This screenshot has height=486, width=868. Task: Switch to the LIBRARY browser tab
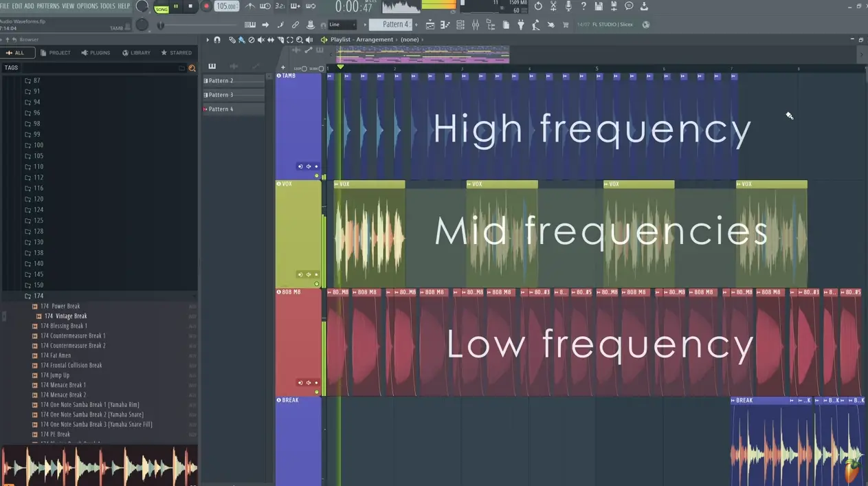136,53
